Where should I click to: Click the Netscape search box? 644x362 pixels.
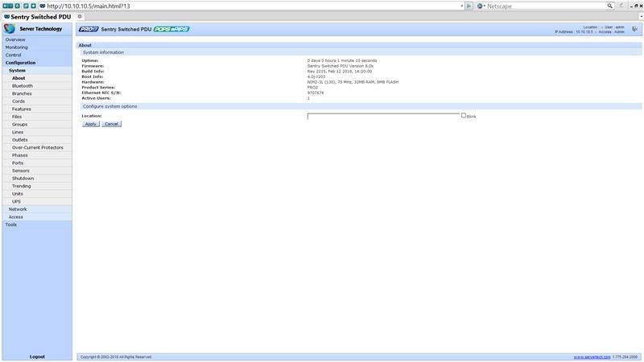point(547,6)
